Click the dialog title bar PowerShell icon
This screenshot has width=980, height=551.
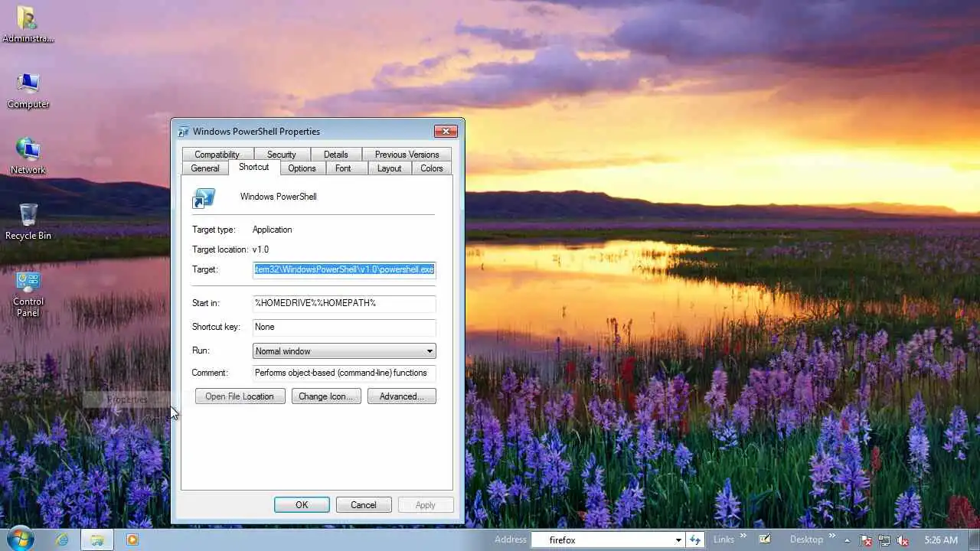click(183, 132)
